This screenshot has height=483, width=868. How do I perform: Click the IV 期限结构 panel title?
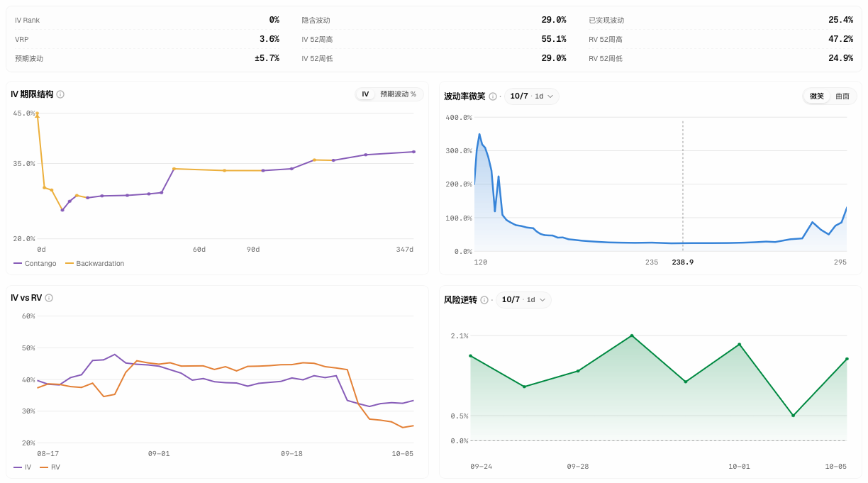[32, 94]
